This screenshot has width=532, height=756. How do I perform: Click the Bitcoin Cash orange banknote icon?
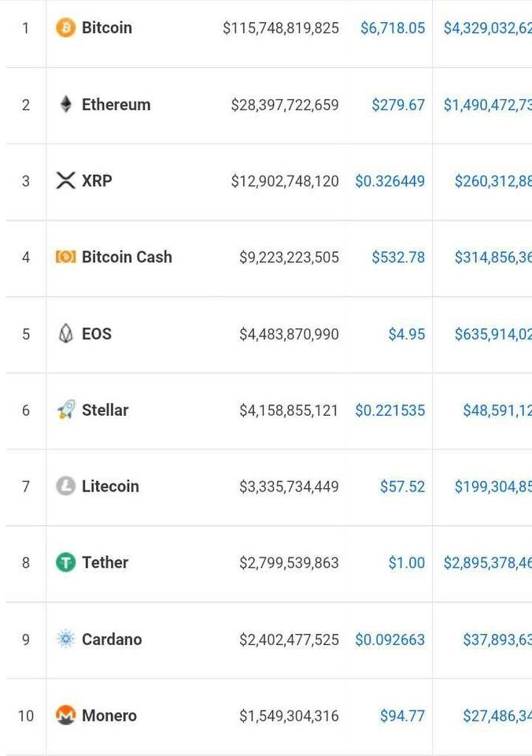pos(65,257)
